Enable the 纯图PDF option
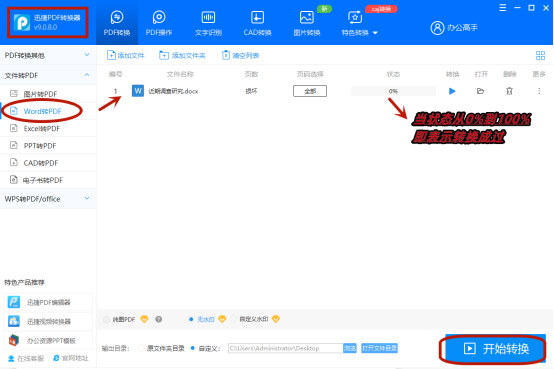The height and width of the screenshot is (369, 554). coord(106,320)
